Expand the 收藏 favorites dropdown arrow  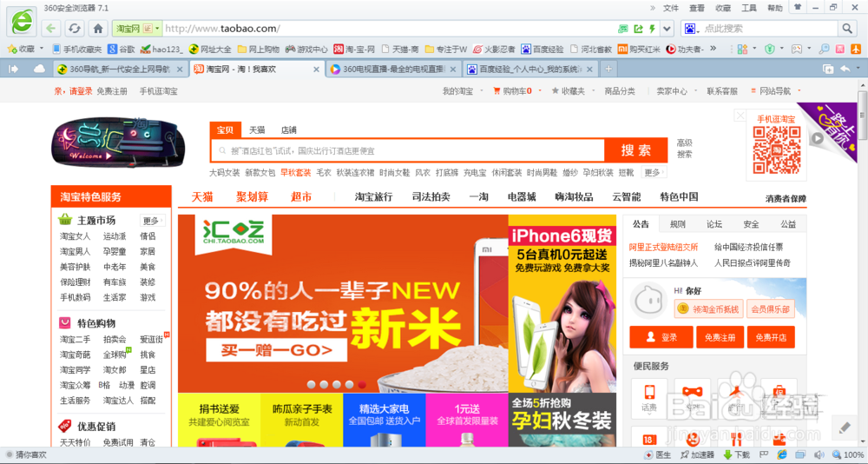point(42,49)
